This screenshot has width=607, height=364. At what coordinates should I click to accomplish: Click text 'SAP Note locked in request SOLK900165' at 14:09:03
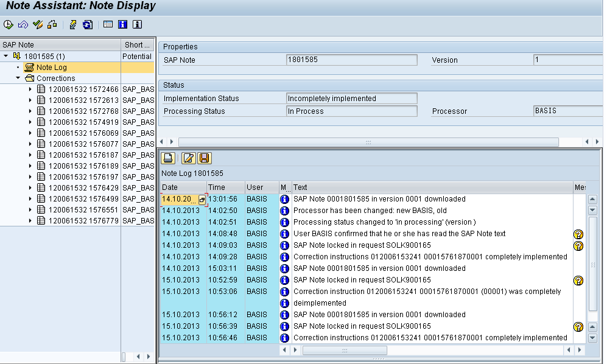pos(362,245)
